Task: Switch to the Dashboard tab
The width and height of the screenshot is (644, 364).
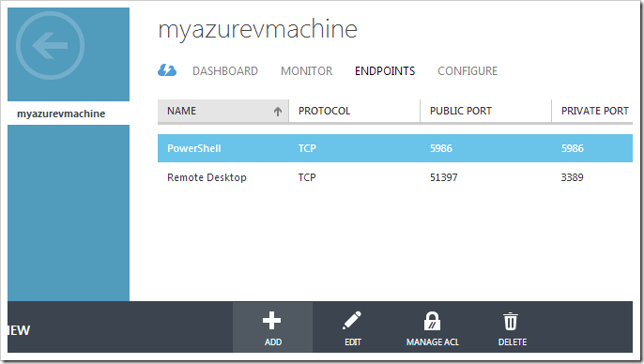Action: click(x=225, y=71)
